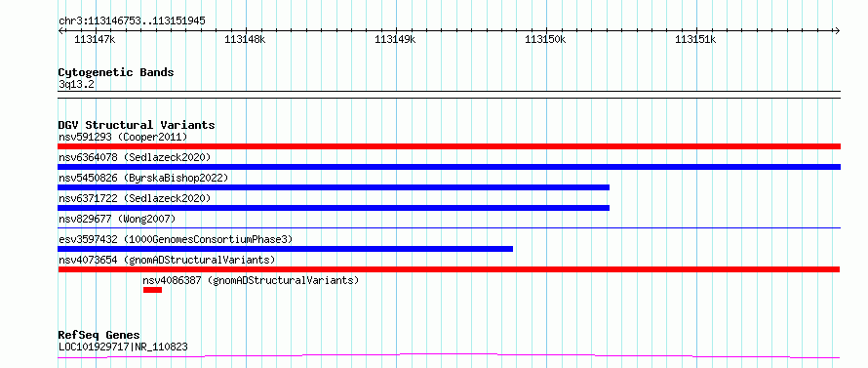Open the esv3597432 (1000GenomesConsortiumPhase3) label

pos(176,239)
